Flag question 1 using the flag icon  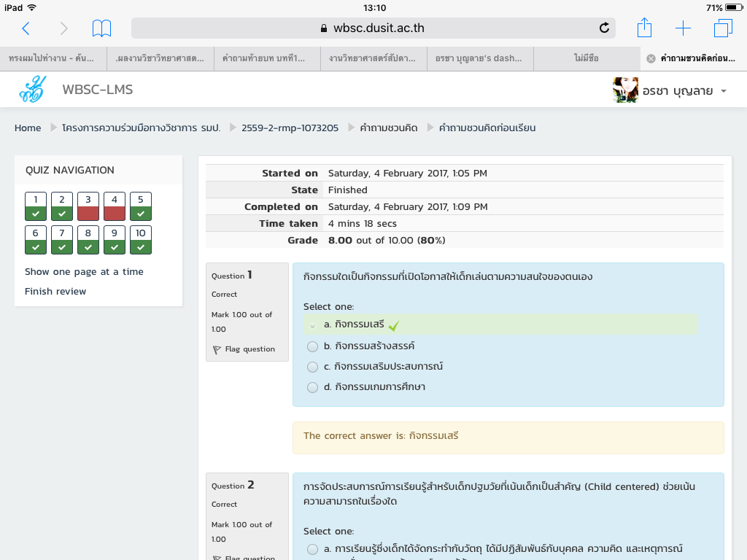217,350
